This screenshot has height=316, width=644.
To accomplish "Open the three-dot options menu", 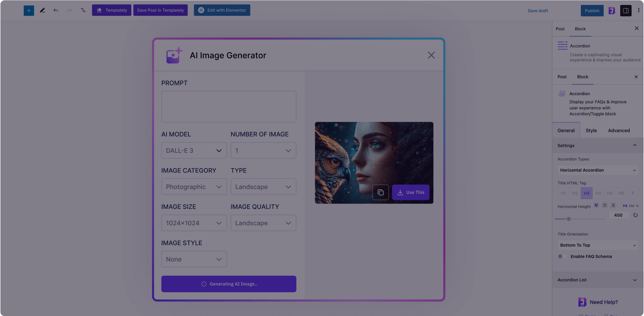I will pyautogui.click(x=639, y=10).
